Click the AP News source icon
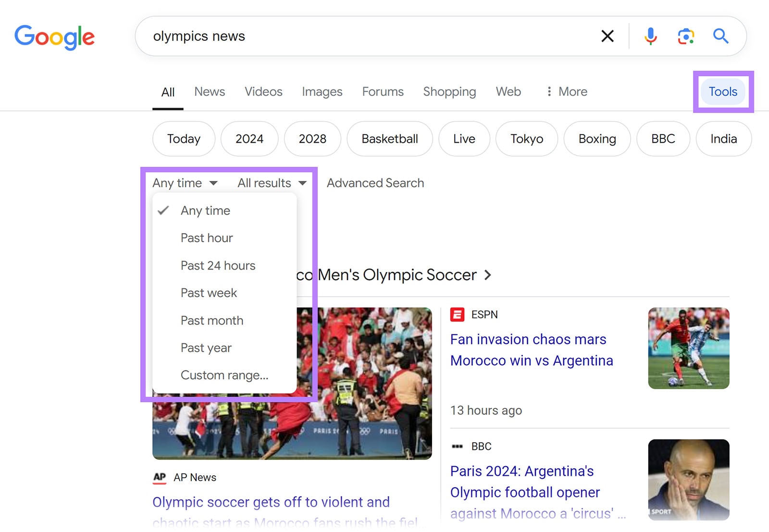 (x=159, y=477)
